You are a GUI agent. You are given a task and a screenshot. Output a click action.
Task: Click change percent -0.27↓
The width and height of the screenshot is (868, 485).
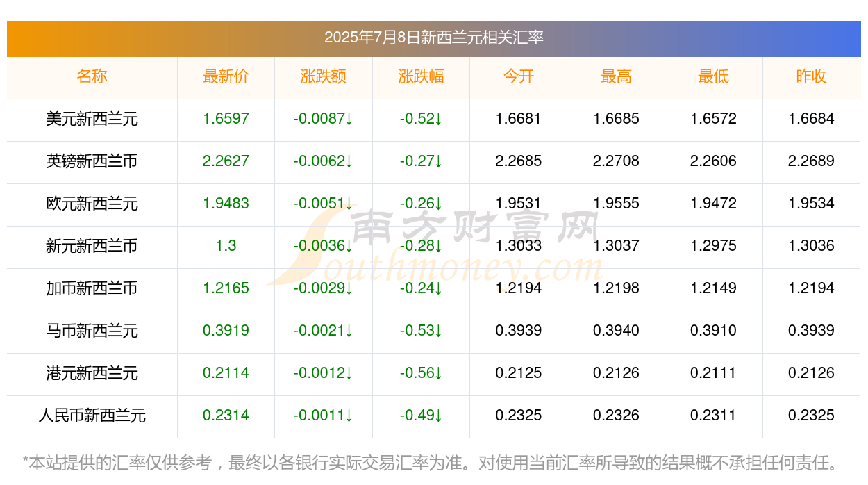tap(421, 161)
